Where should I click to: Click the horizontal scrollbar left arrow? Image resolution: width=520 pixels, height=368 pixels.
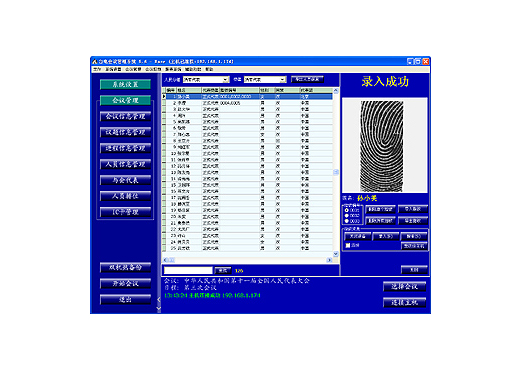pos(165,260)
